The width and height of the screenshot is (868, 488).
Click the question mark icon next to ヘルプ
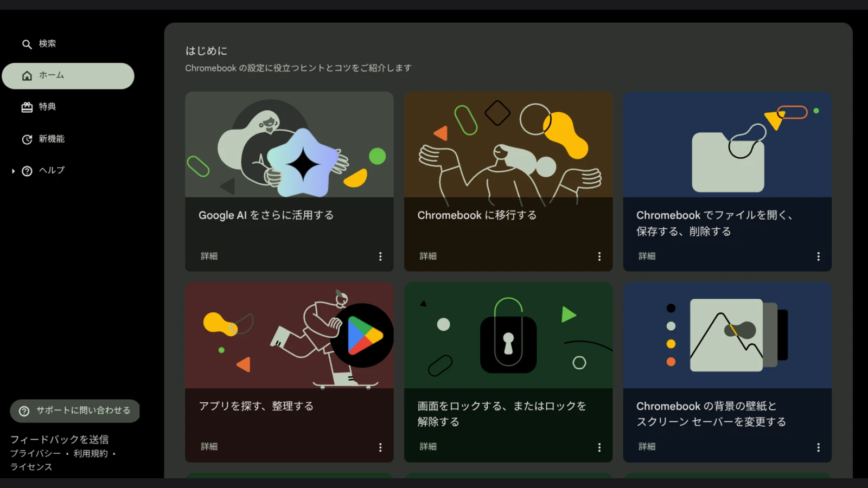(x=27, y=171)
